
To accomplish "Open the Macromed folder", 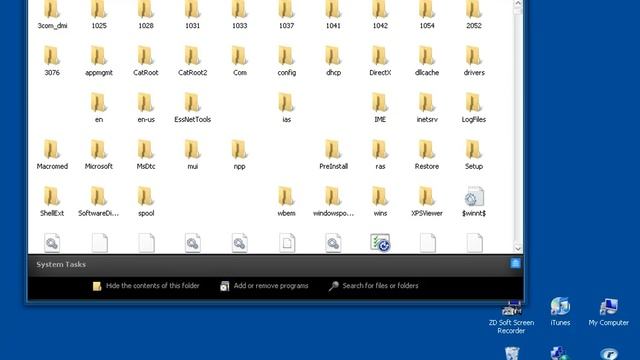I will [x=52, y=155].
